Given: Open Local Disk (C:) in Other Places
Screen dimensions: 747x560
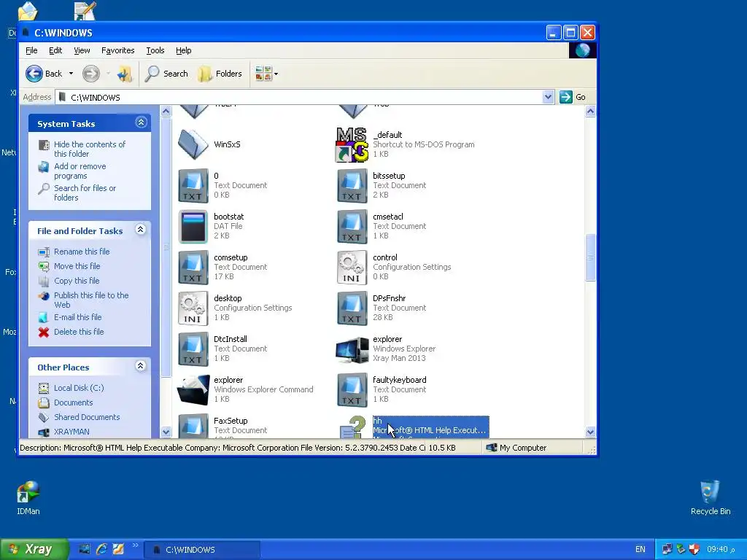Looking at the screenshot, I should click(79, 388).
